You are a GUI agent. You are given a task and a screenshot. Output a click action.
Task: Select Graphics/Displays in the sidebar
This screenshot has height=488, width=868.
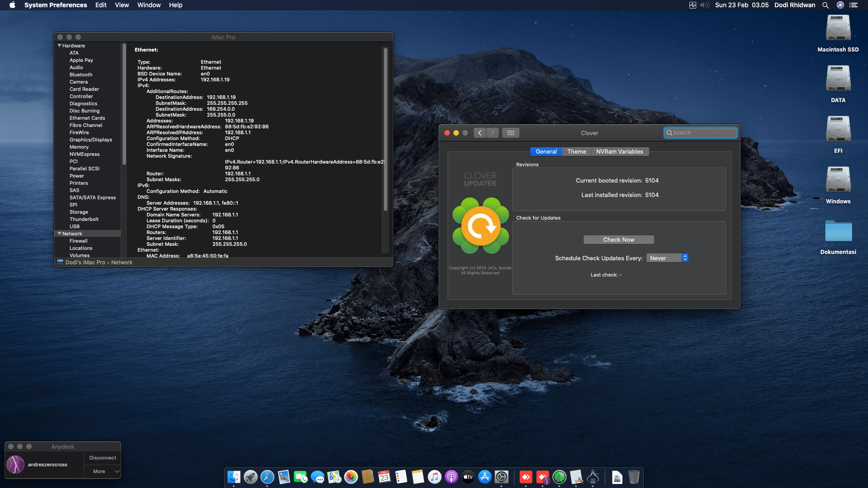pyautogui.click(x=91, y=140)
